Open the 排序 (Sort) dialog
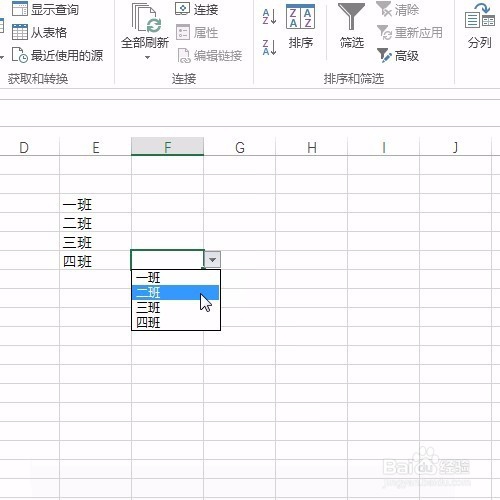Viewport: 500px width, 500px height. pyautogui.click(x=300, y=27)
